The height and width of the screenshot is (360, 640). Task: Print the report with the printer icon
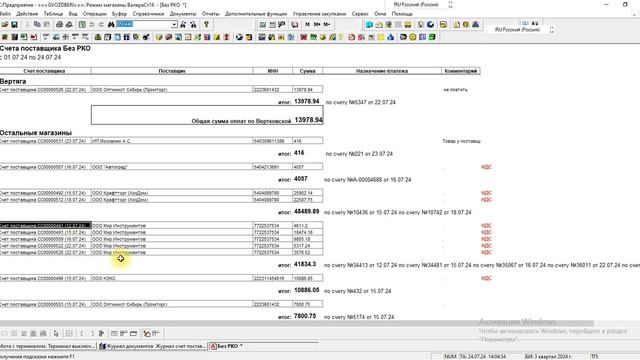click(x=60, y=24)
